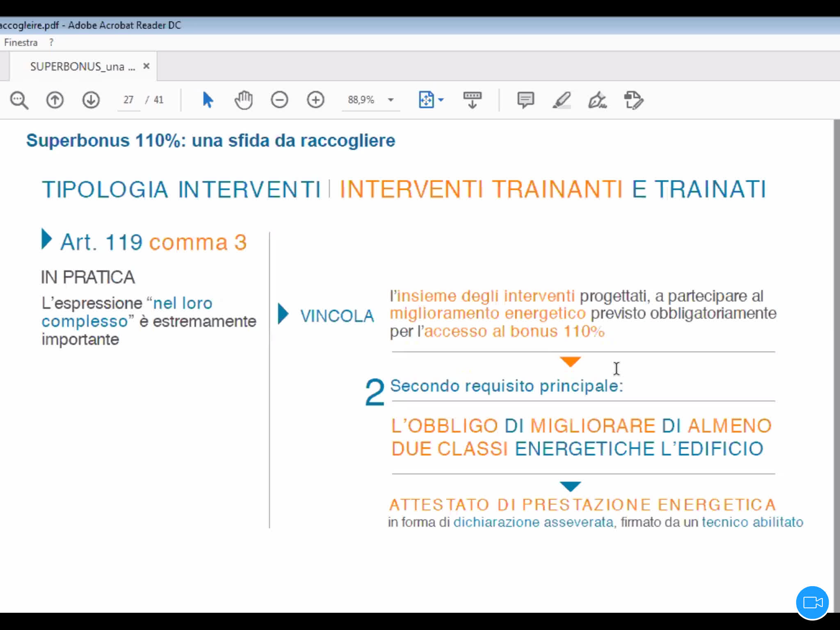Viewport: 840px width, 630px height.
Task: Select the SUPERBONUS_una document tab
Action: click(82, 66)
